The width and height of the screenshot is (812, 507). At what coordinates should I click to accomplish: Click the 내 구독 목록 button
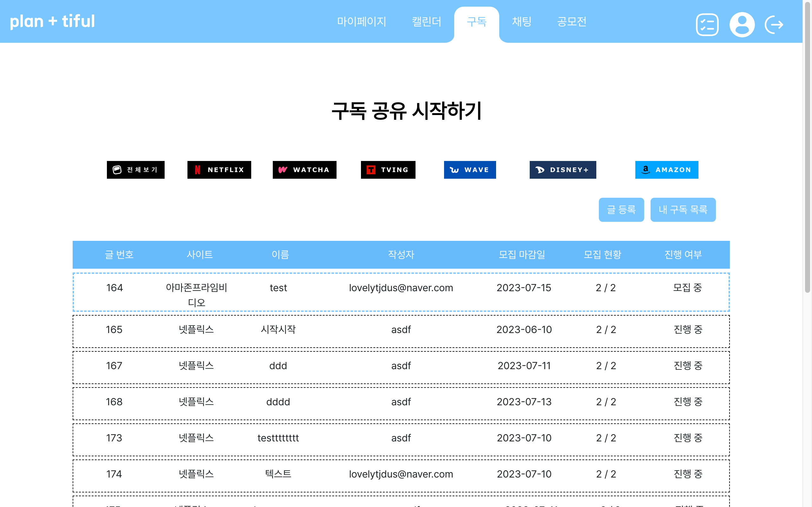point(683,209)
